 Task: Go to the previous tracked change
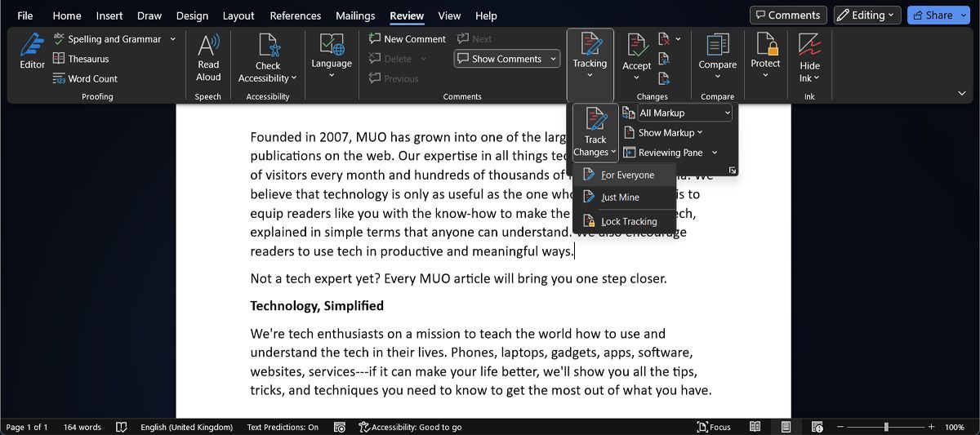(x=664, y=59)
